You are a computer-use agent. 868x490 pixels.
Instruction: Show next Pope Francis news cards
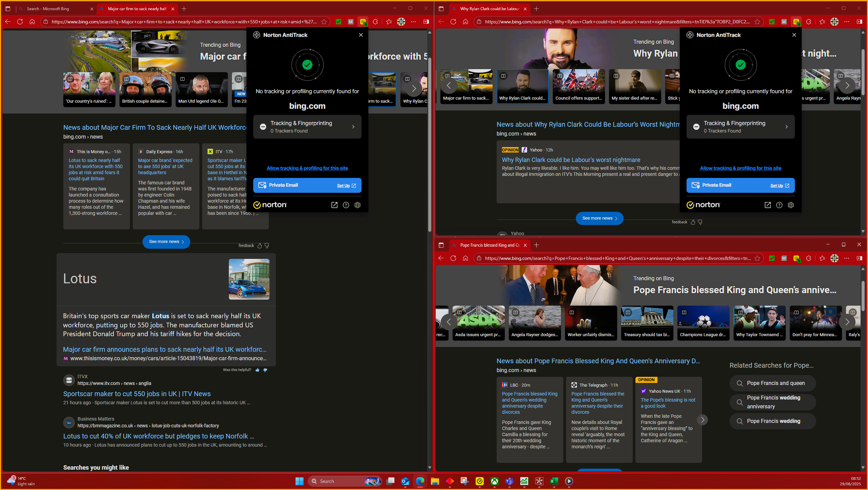(x=702, y=420)
